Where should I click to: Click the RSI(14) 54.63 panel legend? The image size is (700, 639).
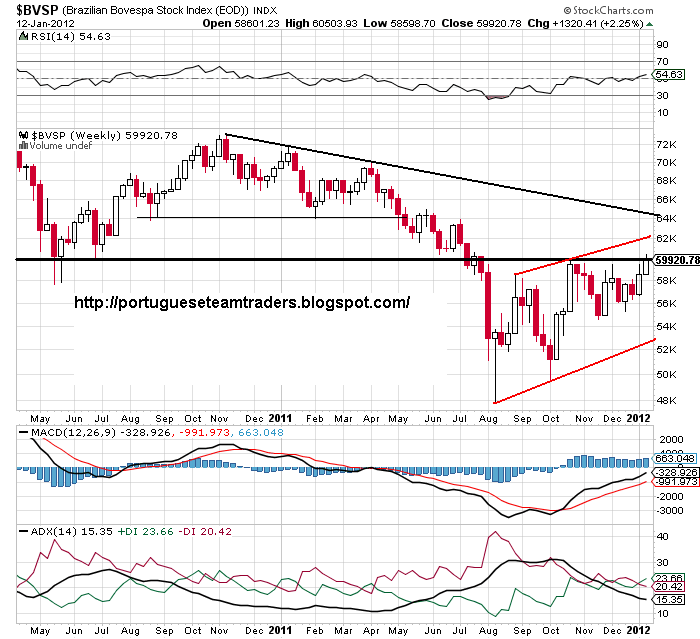(x=71, y=37)
